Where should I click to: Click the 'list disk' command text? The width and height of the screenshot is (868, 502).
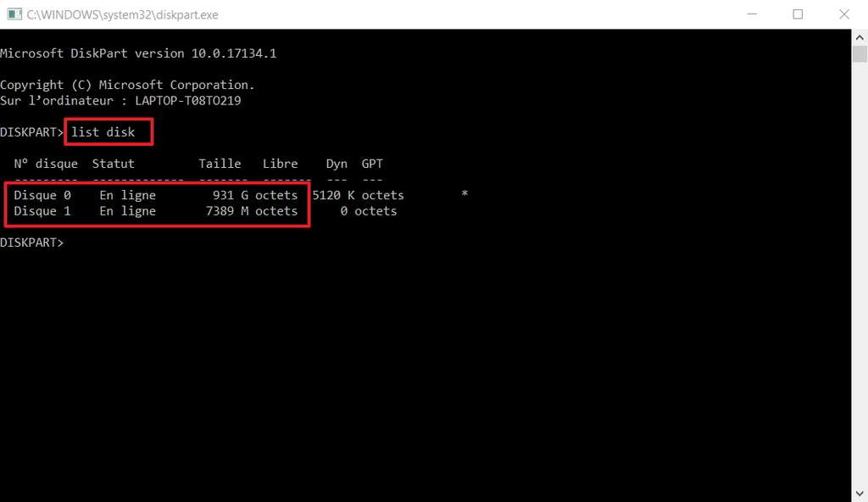103,132
